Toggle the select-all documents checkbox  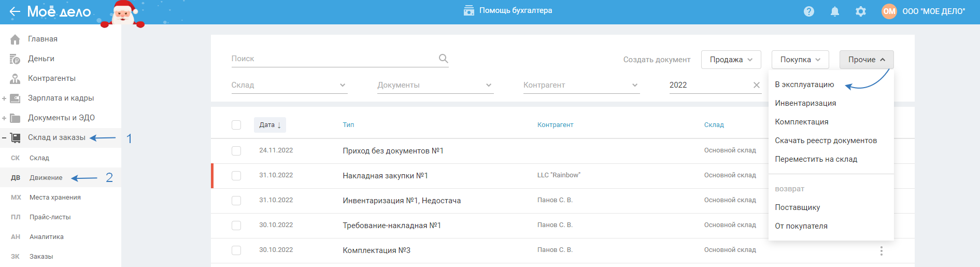tap(236, 125)
